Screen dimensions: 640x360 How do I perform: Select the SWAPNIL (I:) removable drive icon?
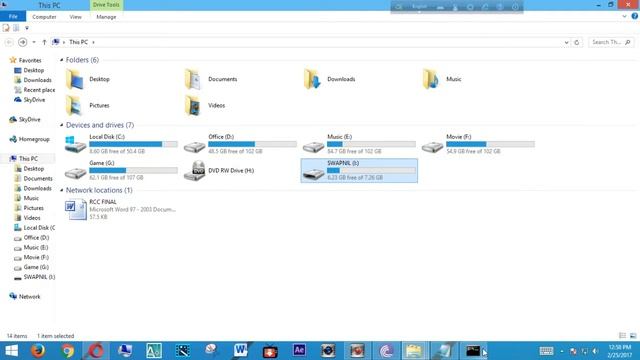point(313,173)
